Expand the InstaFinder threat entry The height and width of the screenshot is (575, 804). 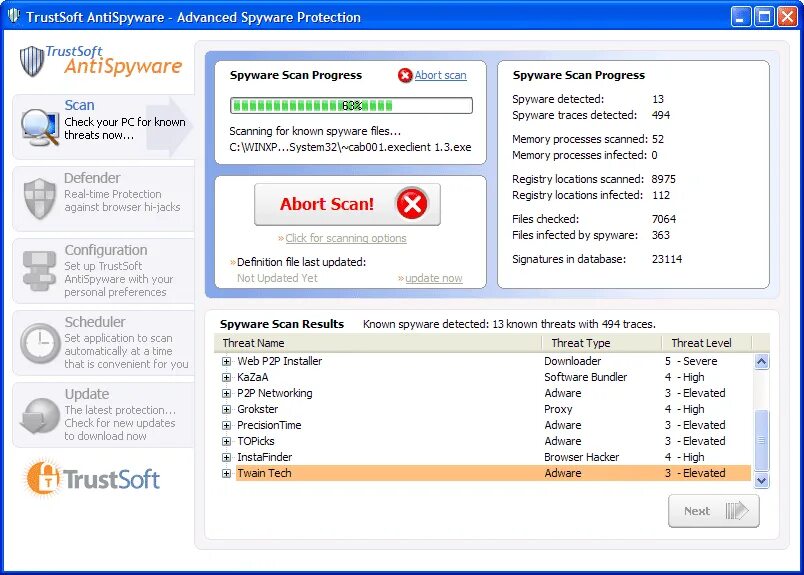(x=226, y=457)
